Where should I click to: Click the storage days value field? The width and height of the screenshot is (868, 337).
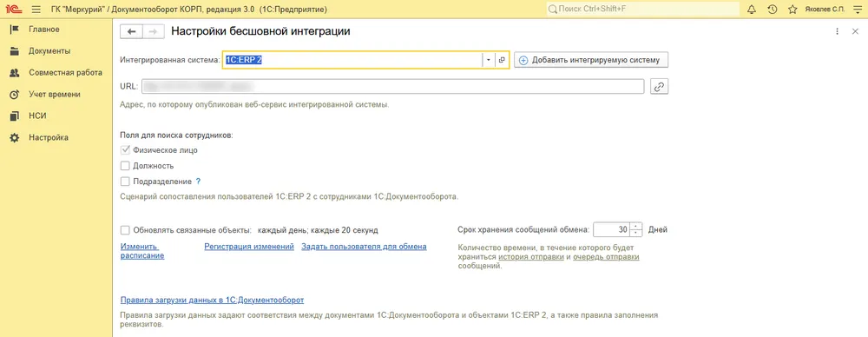(x=612, y=229)
